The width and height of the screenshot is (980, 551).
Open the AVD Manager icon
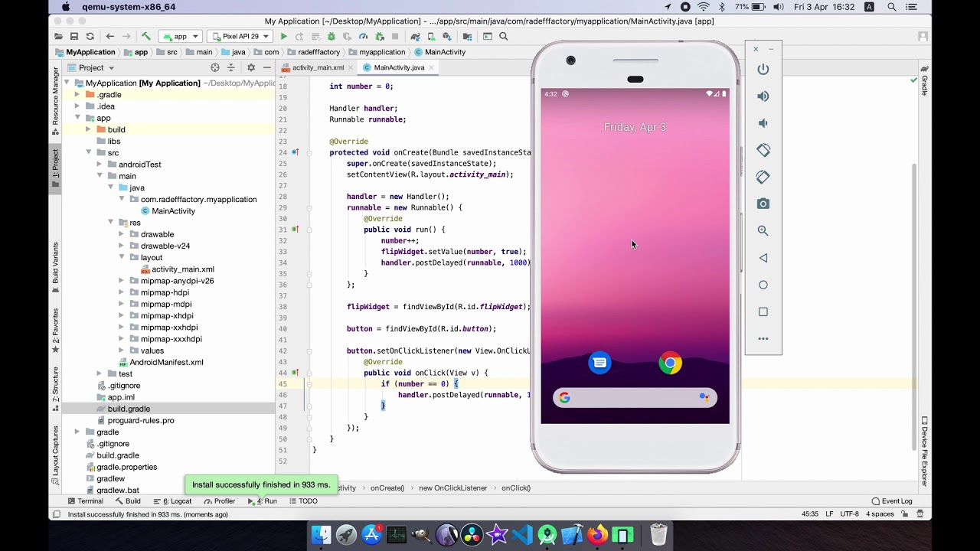(x=431, y=36)
